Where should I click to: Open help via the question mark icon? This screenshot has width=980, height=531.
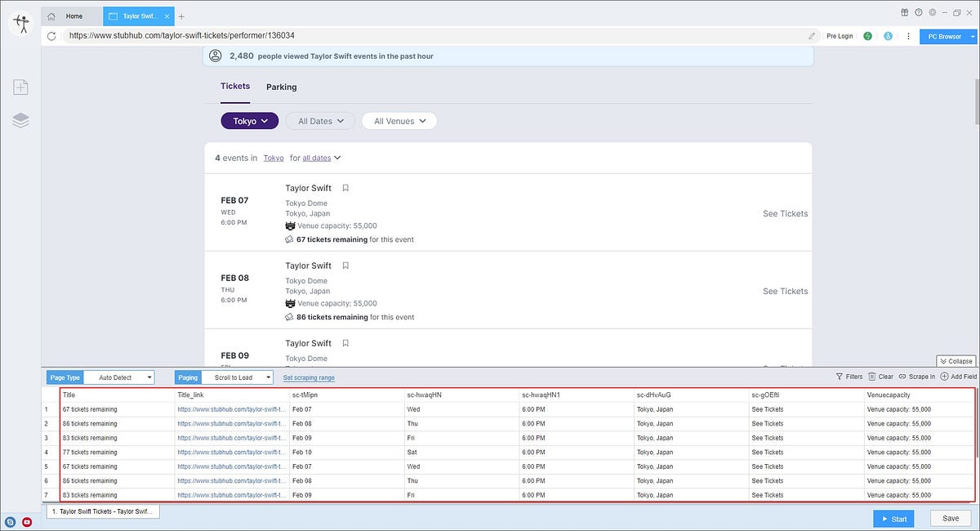click(917, 12)
